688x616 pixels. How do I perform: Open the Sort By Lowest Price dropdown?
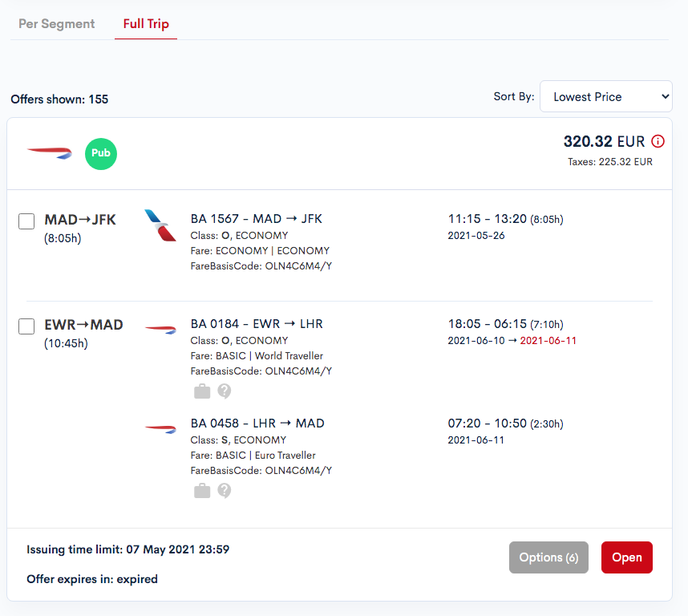coord(606,96)
